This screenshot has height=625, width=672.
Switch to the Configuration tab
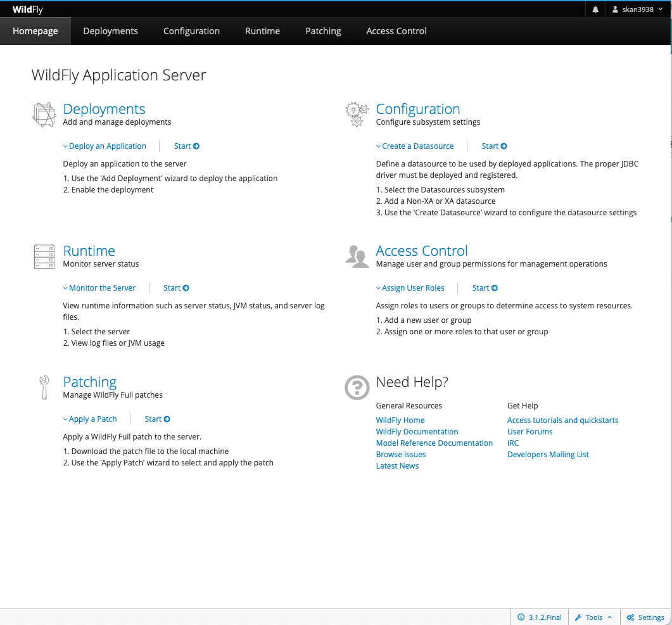point(191,31)
